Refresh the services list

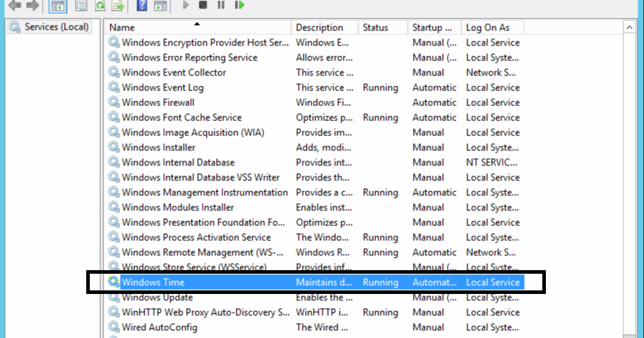tap(100, 5)
